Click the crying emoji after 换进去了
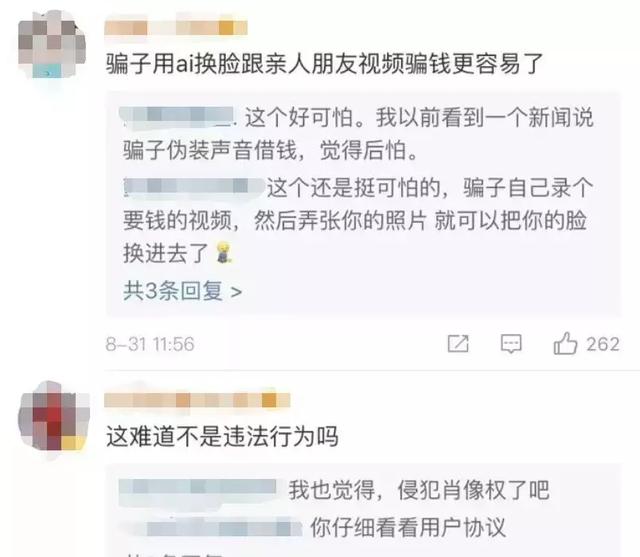 (224, 253)
